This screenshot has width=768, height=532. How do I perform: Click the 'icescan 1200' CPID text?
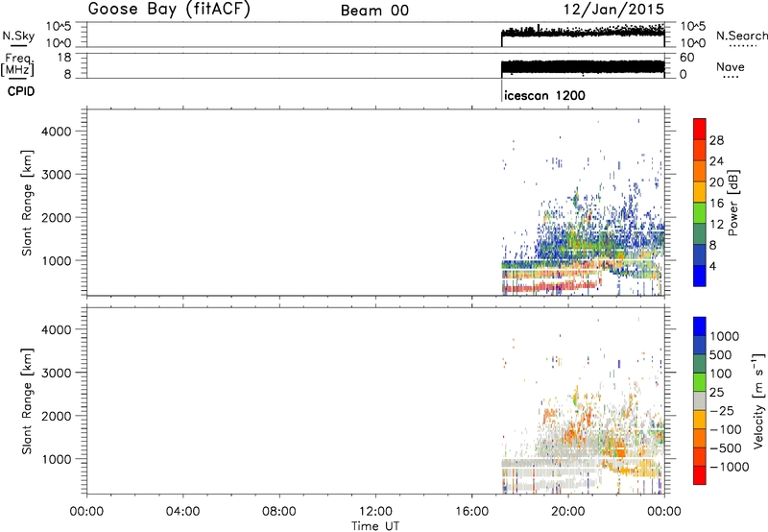click(x=544, y=95)
